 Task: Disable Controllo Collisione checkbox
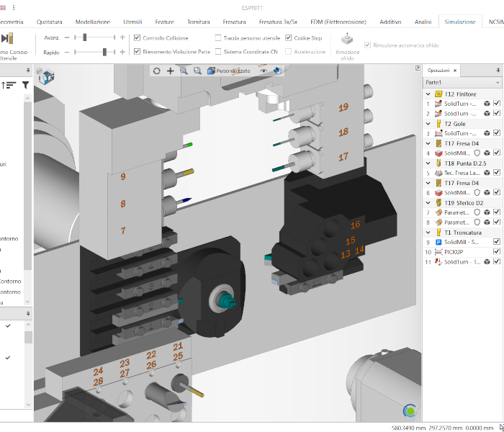(x=138, y=37)
